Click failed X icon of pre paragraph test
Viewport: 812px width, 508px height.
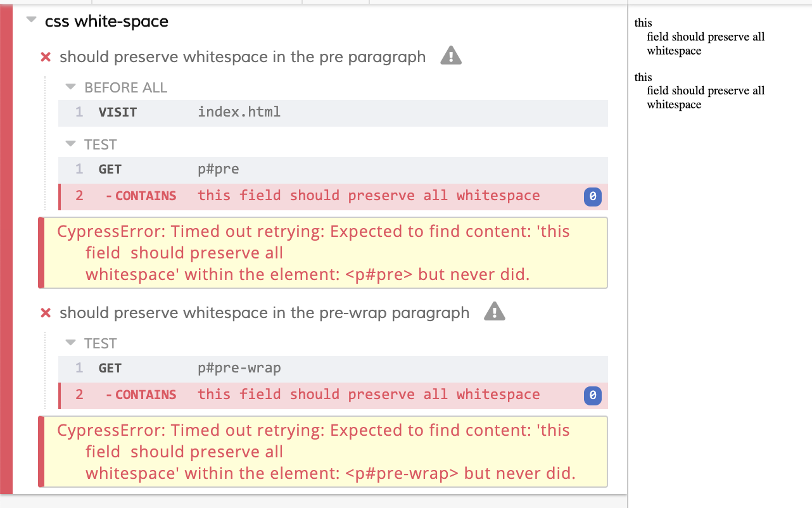tap(46, 57)
